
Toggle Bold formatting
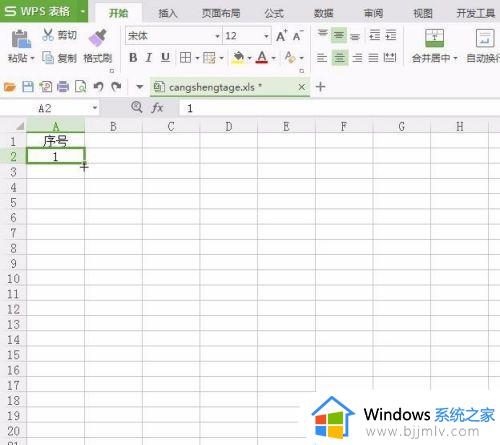(133, 58)
